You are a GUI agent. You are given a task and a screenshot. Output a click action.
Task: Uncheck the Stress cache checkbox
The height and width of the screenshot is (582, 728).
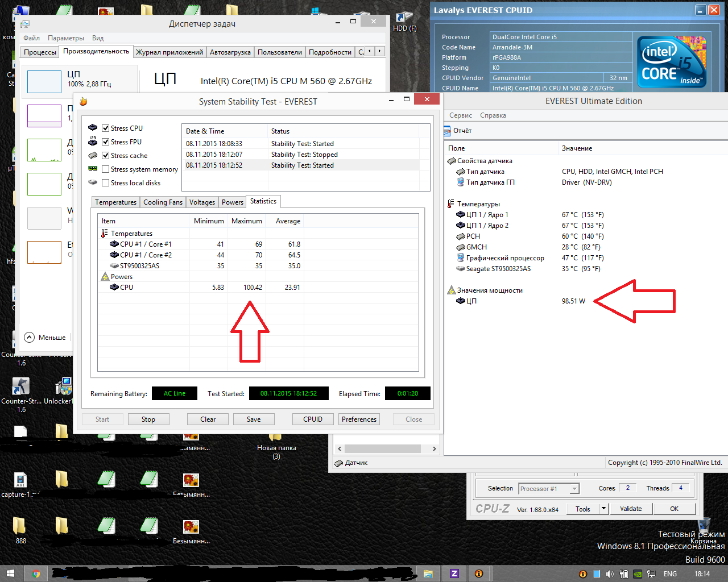[x=105, y=155]
